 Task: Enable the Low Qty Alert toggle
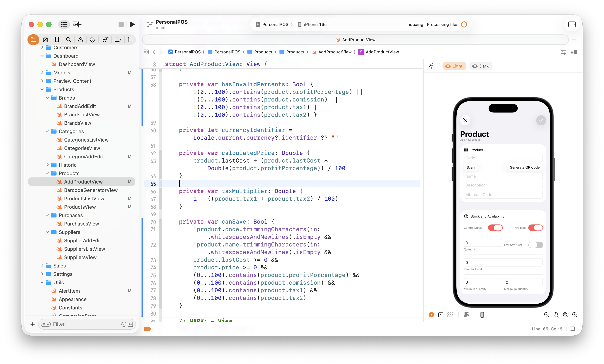536,245
